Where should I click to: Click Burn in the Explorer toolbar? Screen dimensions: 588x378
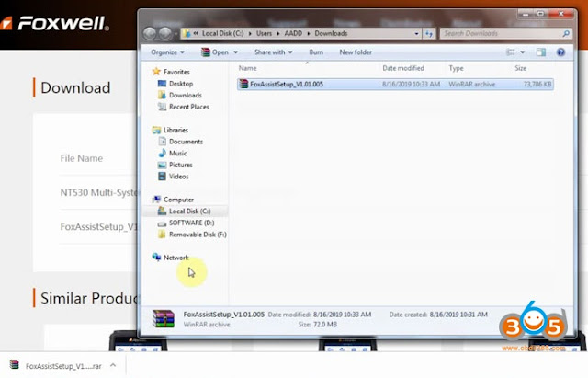316,52
